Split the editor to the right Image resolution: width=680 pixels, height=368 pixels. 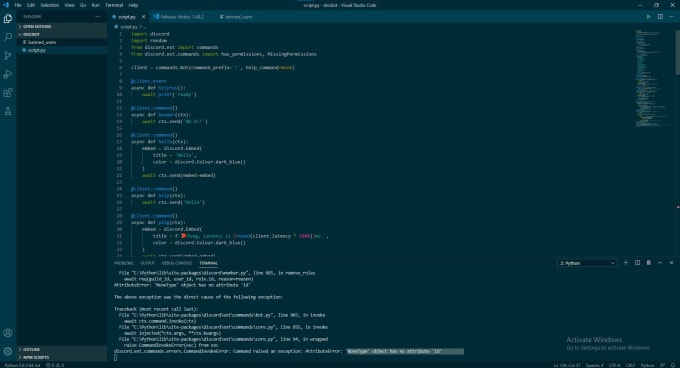tap(660, 16)
